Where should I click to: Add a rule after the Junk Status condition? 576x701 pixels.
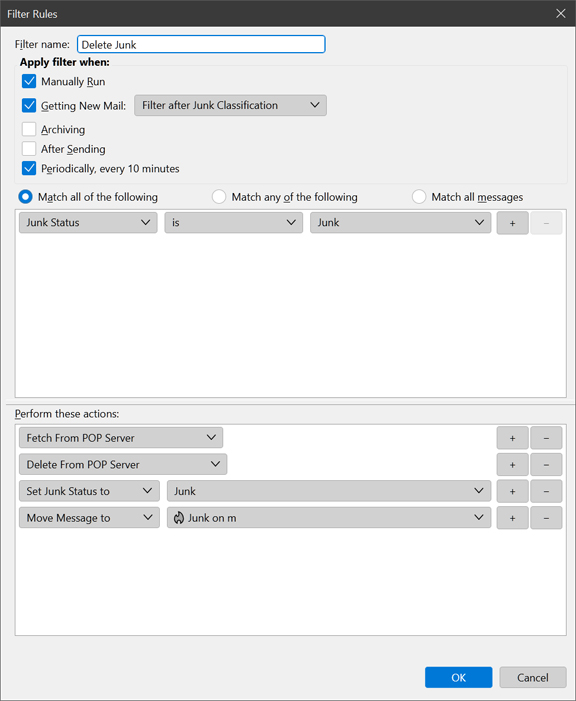(512, 223)
